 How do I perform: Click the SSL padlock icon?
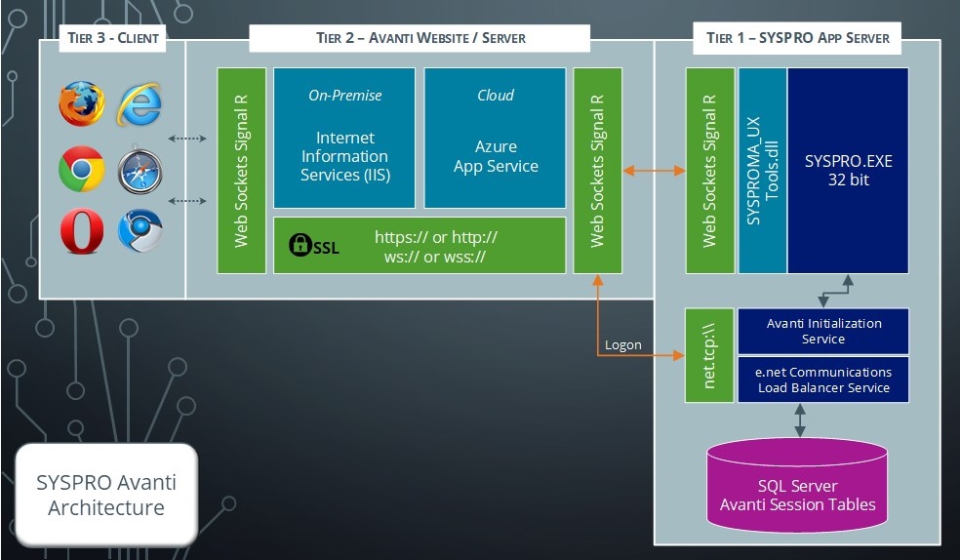pyautogui.click(x=301, y=246)
